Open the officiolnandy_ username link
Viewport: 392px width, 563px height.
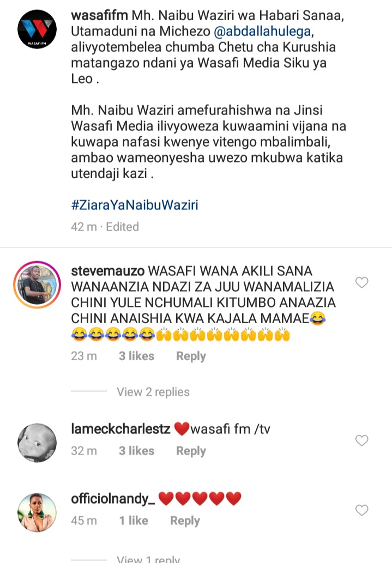click(113, 499)
